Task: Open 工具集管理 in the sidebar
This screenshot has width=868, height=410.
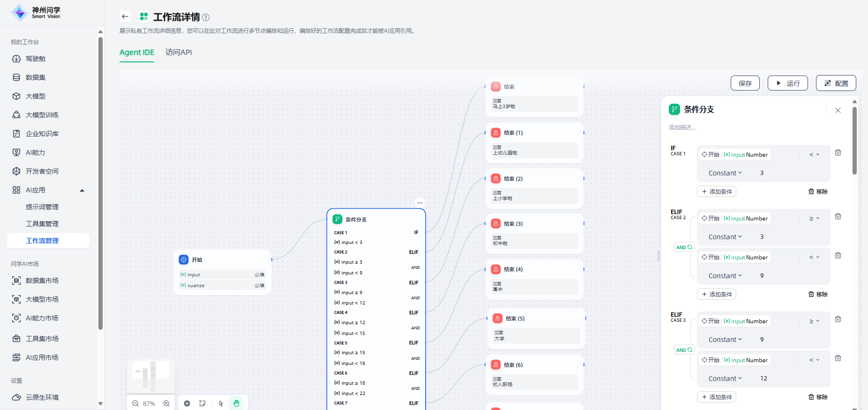Action: [42, 224]
